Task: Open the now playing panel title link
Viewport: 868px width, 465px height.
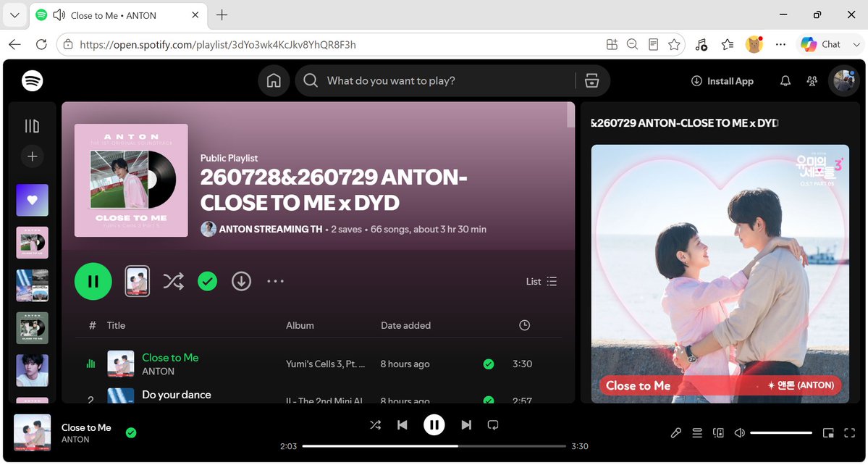Action: (x=684, y=123)
